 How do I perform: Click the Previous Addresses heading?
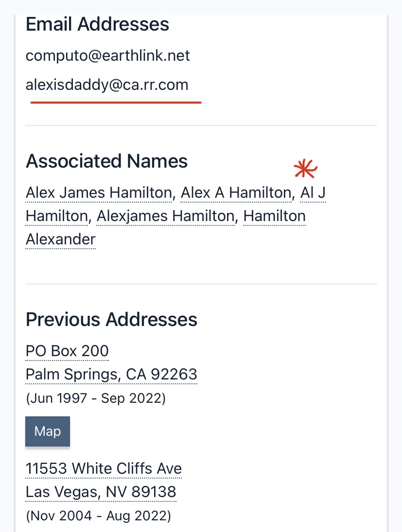(111, 320)
